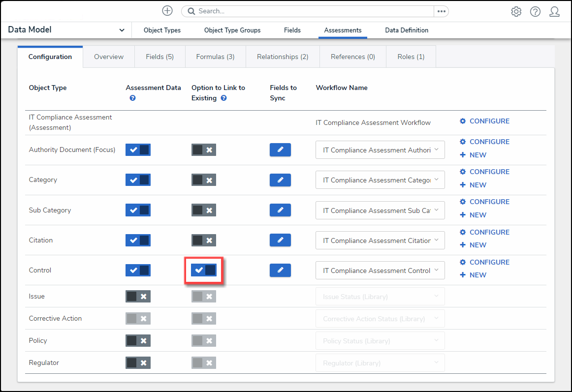Enable Option to Link for Citation
The image size is (572, 392).
(204, 240)
